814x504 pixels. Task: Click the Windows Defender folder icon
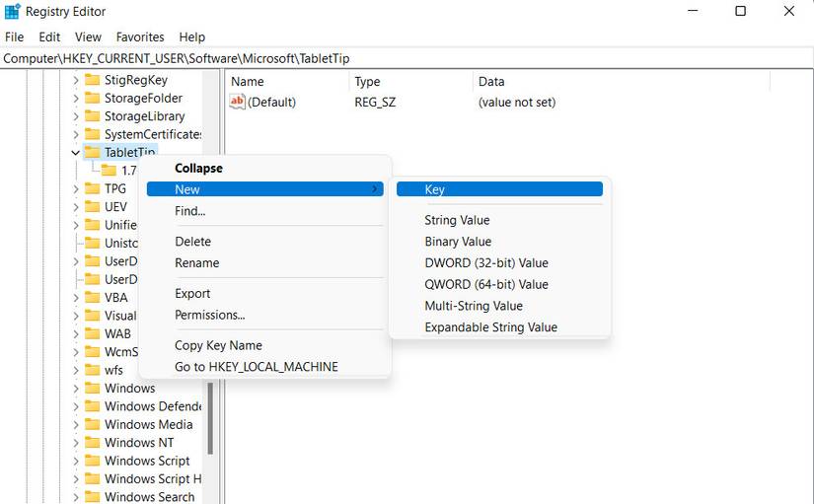pos(92,406)
